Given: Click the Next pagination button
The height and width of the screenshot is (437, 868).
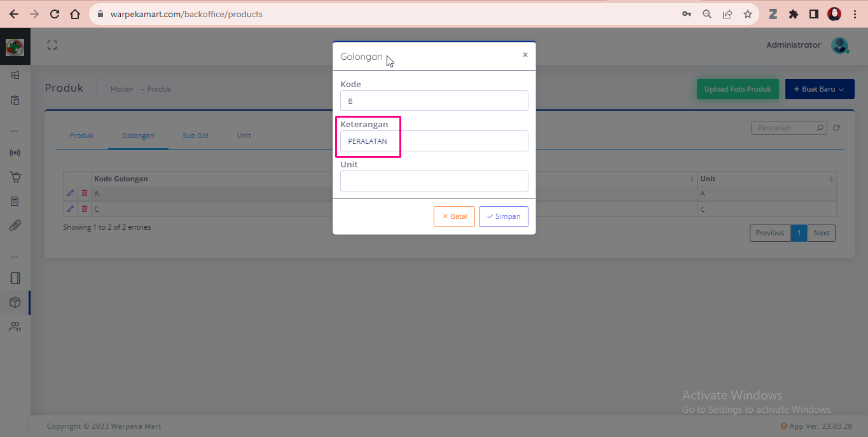Looking at the screenshot, I should 822,233.
